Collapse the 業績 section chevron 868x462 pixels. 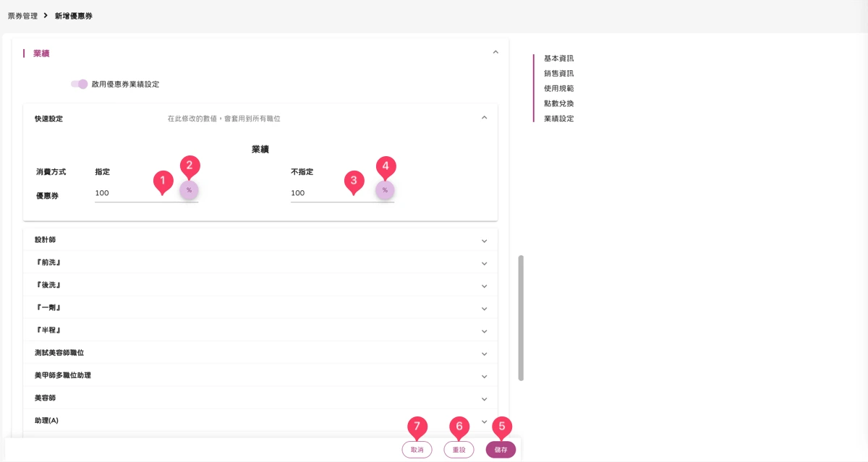(495, 52)
